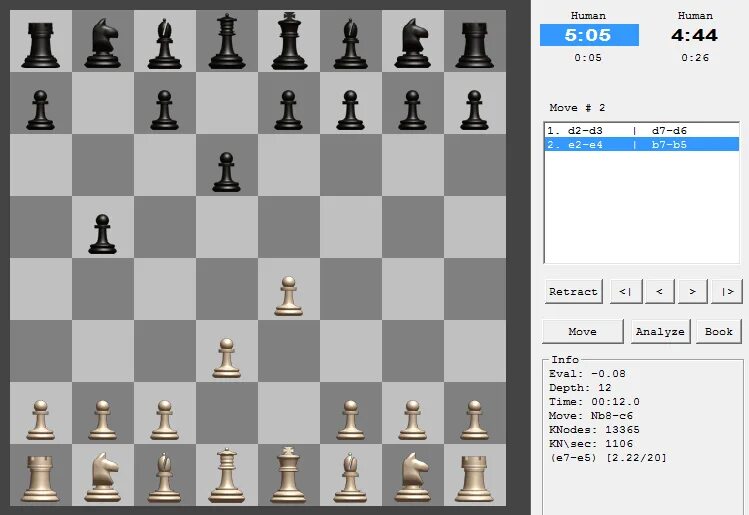Click the Move # 2 label
Image resolution: width=749 pixels, height=515 pixels.
pyautogui.click(x=577, y=108)
